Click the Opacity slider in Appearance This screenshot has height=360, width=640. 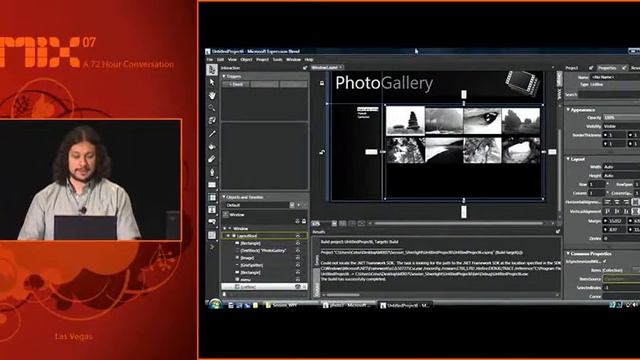click(x=621, y=118)
